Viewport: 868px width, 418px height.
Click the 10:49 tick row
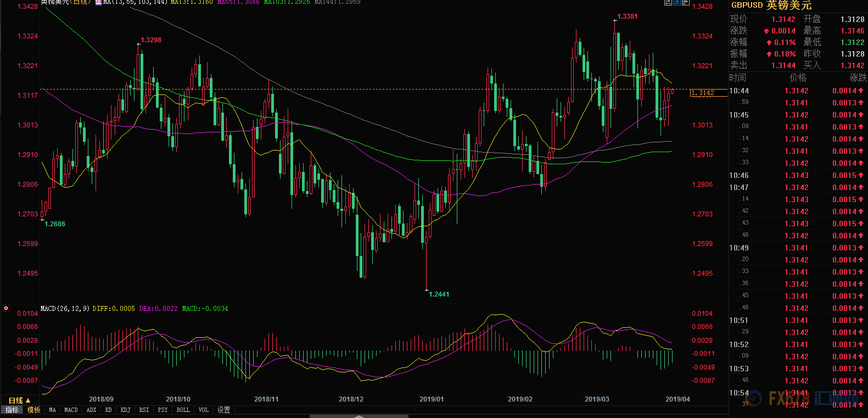798,248
